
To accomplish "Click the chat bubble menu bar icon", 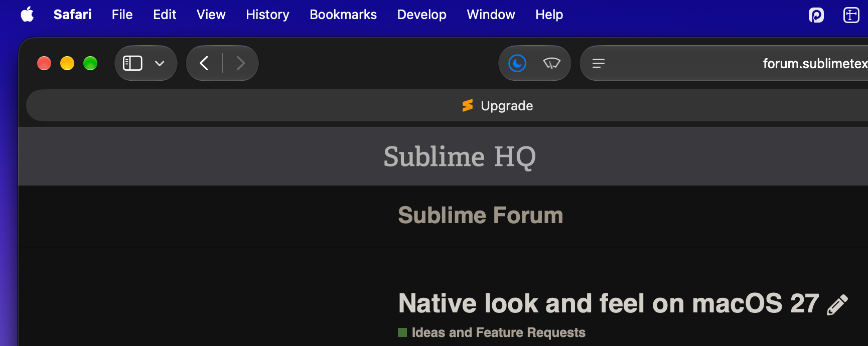I will point(816,15).
